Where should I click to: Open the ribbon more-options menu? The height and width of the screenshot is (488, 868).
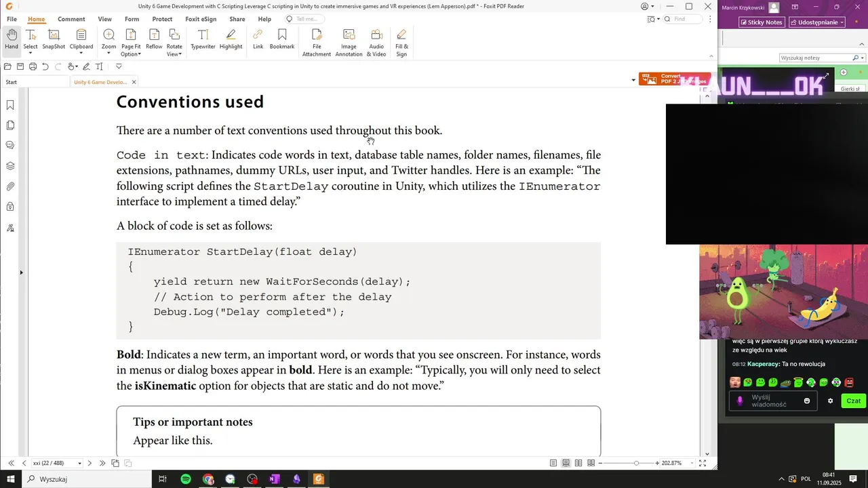click(710, 19)
